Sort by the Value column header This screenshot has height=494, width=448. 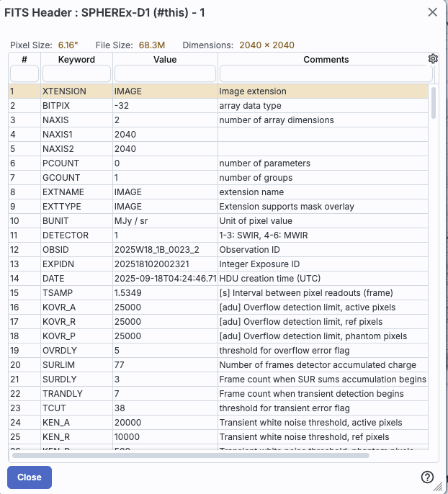pyautogui.click(x=165, y=60)
